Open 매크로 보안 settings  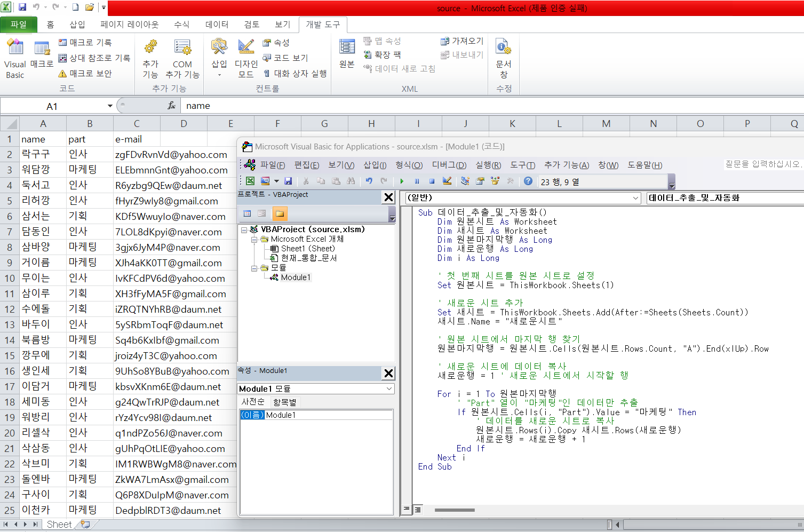pos(85,73)
